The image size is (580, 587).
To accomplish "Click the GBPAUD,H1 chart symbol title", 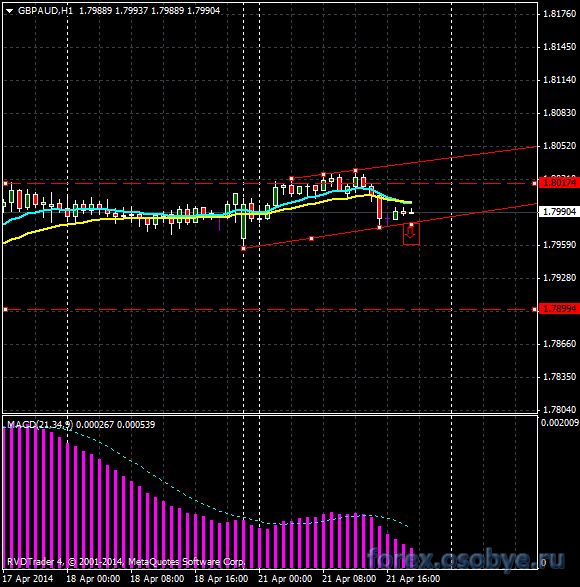I will [45, 11].
